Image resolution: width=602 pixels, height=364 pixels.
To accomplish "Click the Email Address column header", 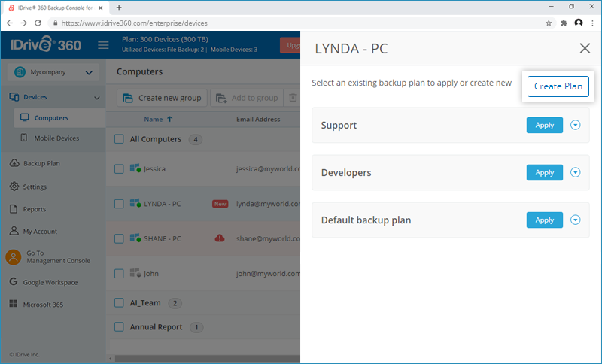I will click(258, 120).
